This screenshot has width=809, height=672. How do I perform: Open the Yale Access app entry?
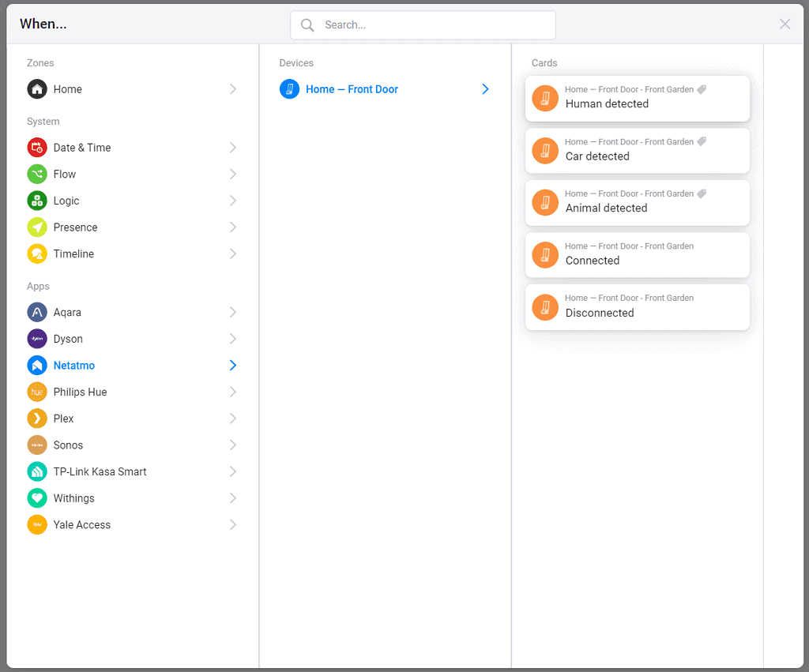(82, 525)
